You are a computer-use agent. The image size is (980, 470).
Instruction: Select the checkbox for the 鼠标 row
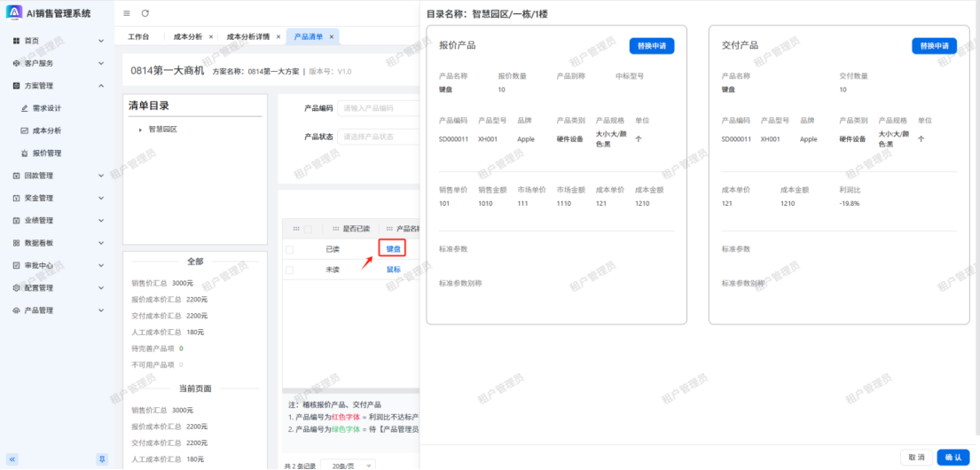289,270
